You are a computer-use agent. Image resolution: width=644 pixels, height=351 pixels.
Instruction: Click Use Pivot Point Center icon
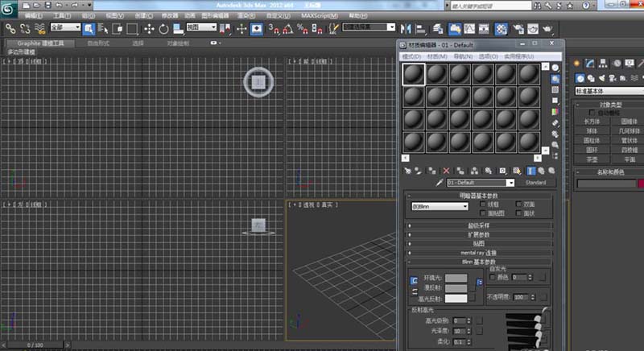(x=225, y=29)
